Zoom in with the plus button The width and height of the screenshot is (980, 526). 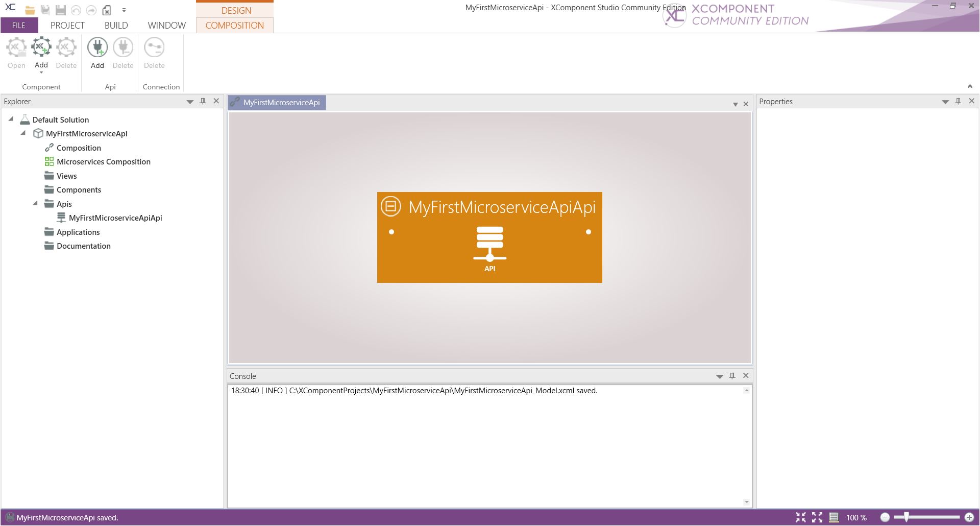(x=969, y=517)
